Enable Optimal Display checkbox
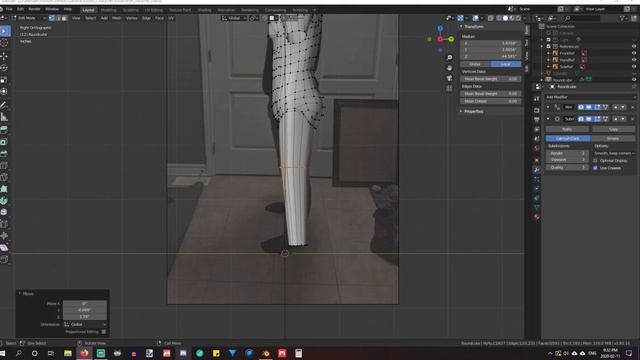Viewport: 640px width, 360px height. 595,160
